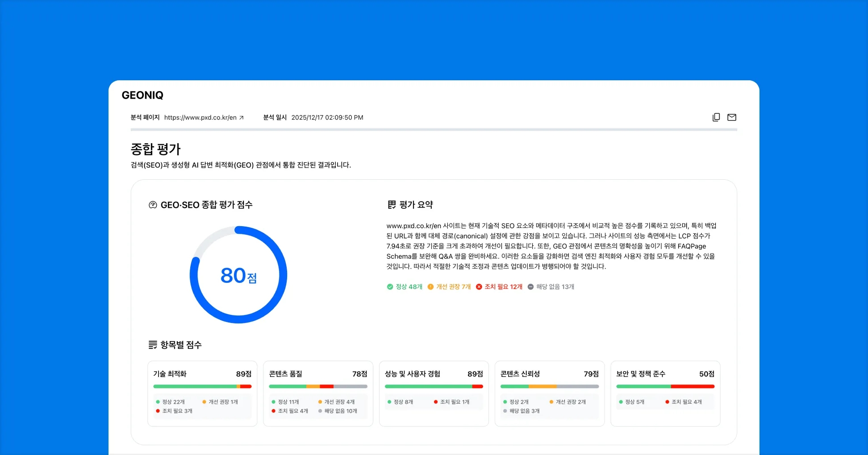Click the orange 개선 권장 7개 status
868x455 pixels.
(449, 287)
